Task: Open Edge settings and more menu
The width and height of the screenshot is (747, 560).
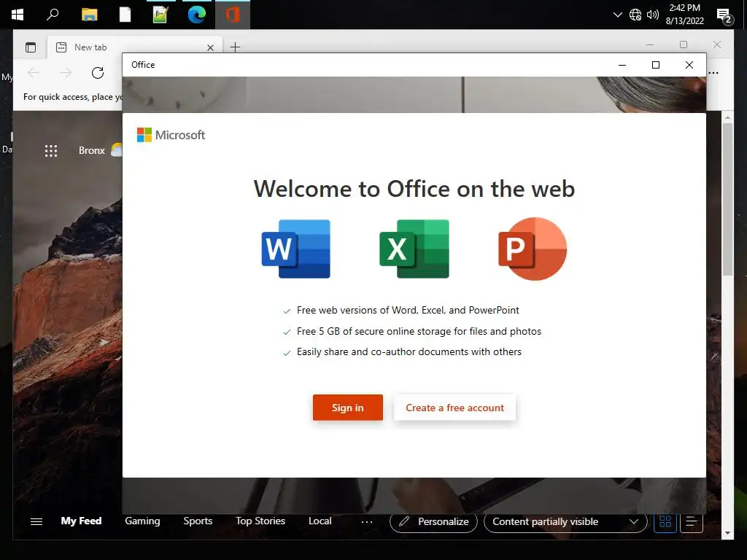Action: 713,73
